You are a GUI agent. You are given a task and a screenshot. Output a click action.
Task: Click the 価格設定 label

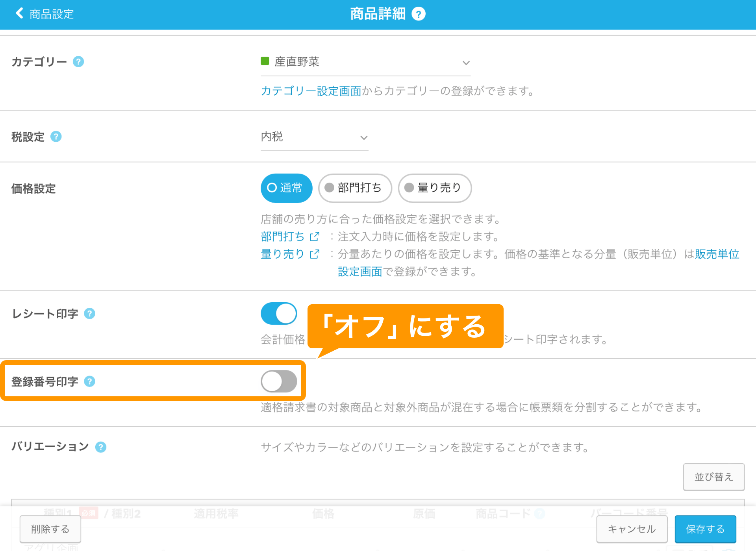33,189
